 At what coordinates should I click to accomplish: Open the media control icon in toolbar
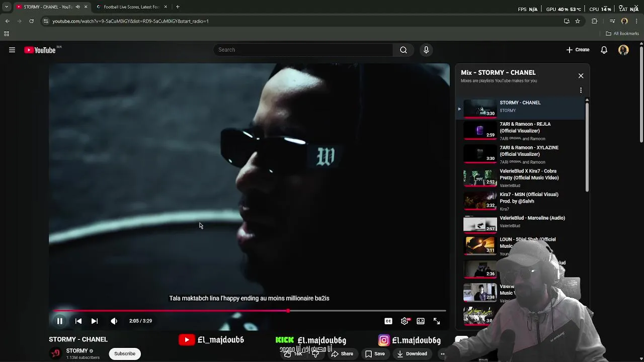(612, 21)
